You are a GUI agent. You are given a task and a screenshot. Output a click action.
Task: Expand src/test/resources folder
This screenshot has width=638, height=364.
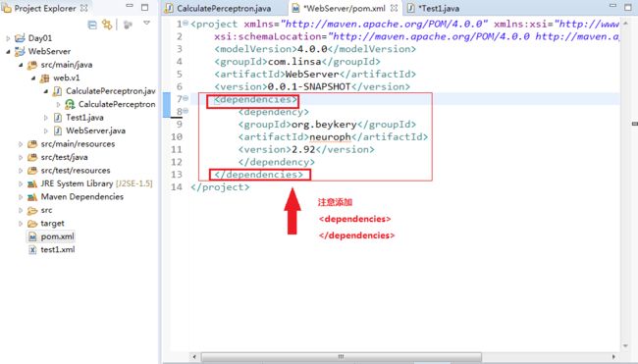[21, 171]
